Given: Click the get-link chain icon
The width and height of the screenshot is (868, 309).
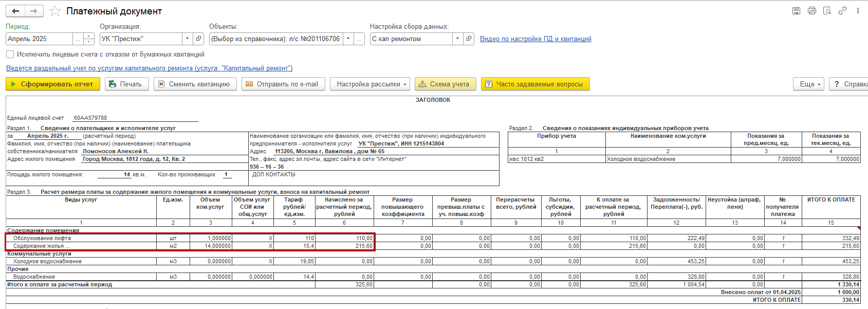Looking at the screenshot, I should click(x=842, y=11).
